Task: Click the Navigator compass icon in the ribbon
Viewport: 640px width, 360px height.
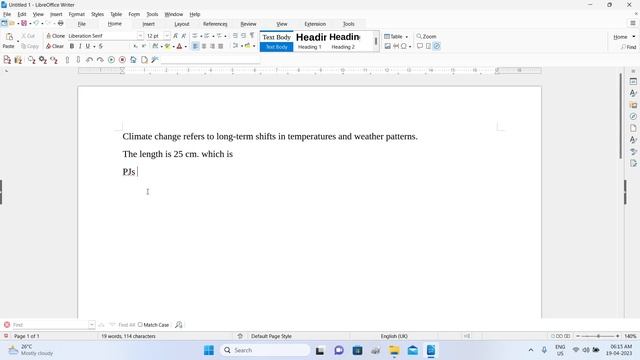Action: tap(436, 47)
